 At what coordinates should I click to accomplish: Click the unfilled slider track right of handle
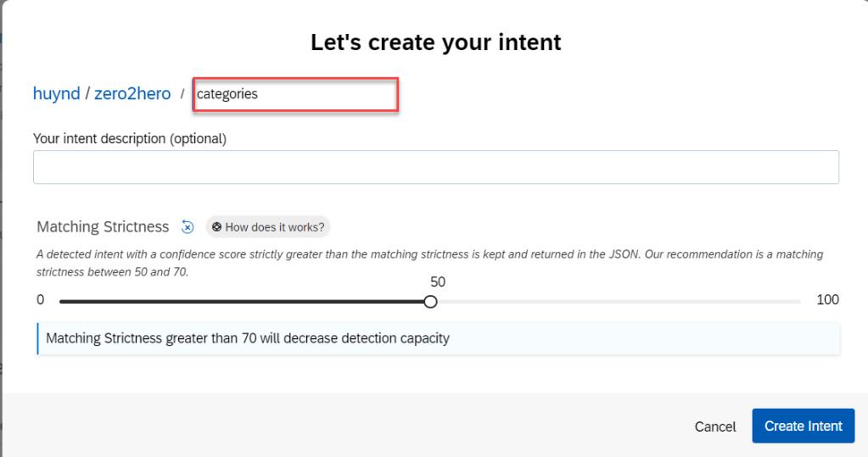pos(615,301)
